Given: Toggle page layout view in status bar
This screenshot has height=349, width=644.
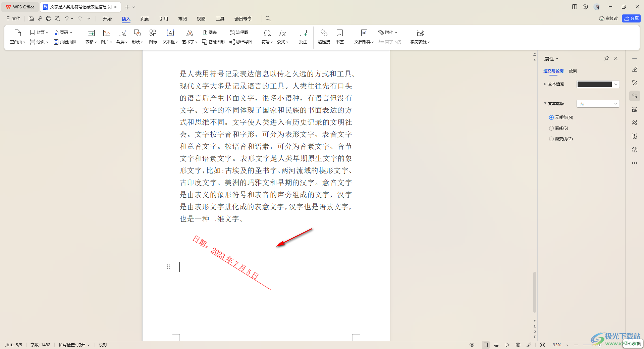Looking at the screenshot, I should 486,345.
